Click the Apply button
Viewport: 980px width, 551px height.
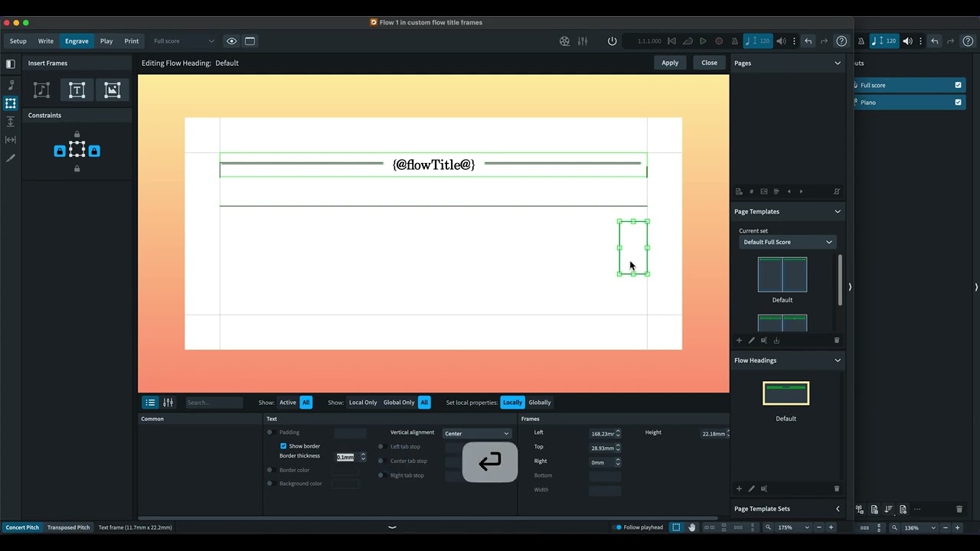coord(670,63)
